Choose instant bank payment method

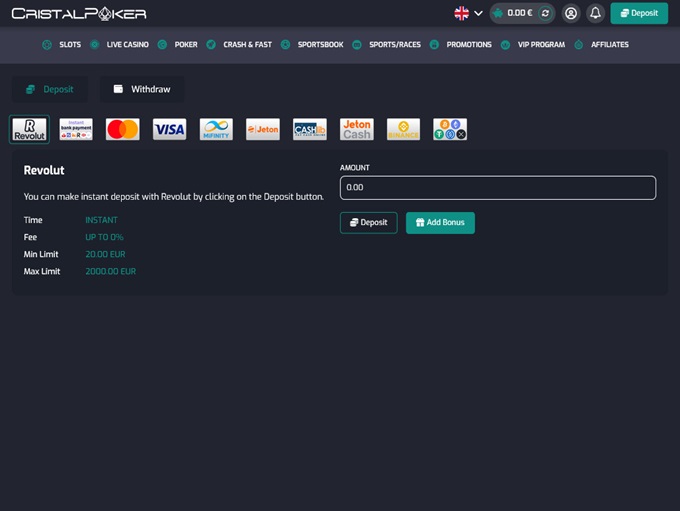tap(76, 129)
